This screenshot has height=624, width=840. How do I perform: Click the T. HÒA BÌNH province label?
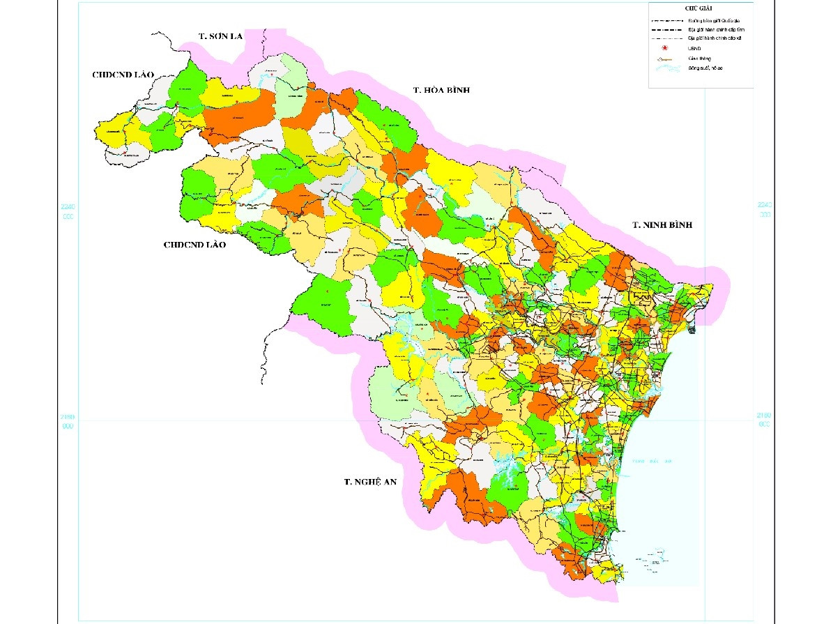click(442, 91)
